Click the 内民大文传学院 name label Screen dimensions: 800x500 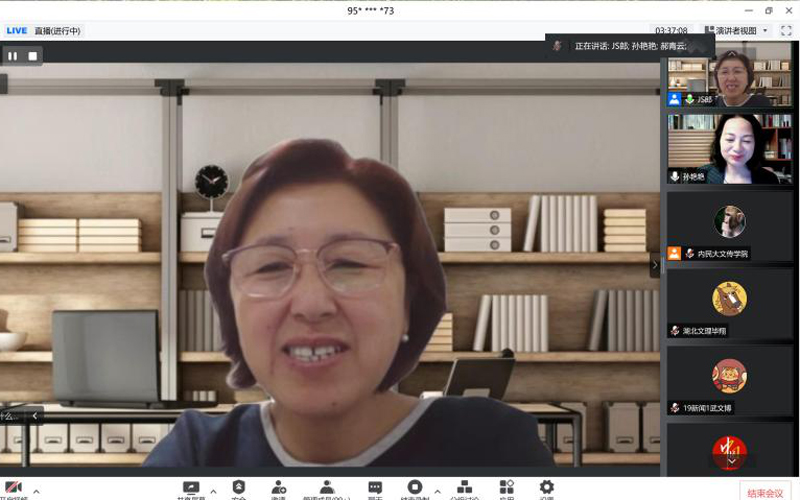tap(722, 254)
